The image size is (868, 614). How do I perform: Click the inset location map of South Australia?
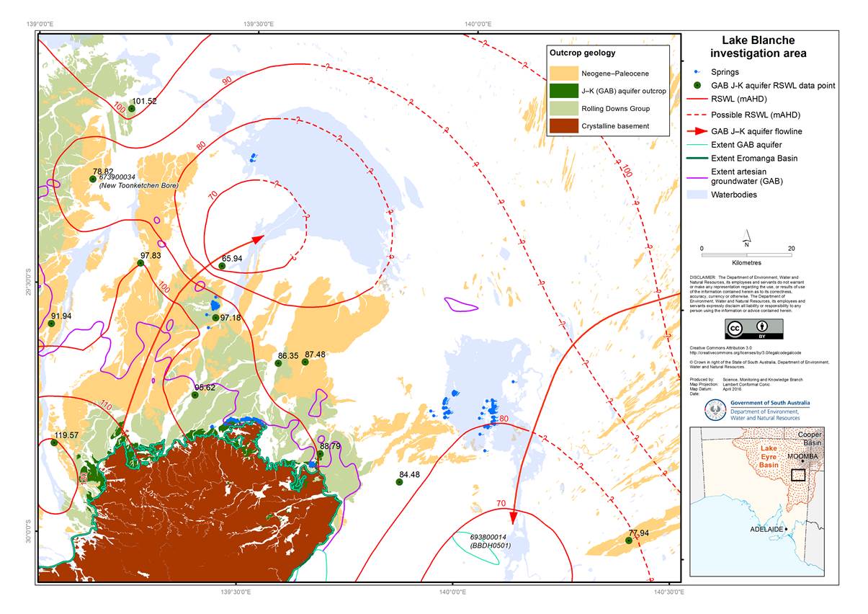[756, 502]
